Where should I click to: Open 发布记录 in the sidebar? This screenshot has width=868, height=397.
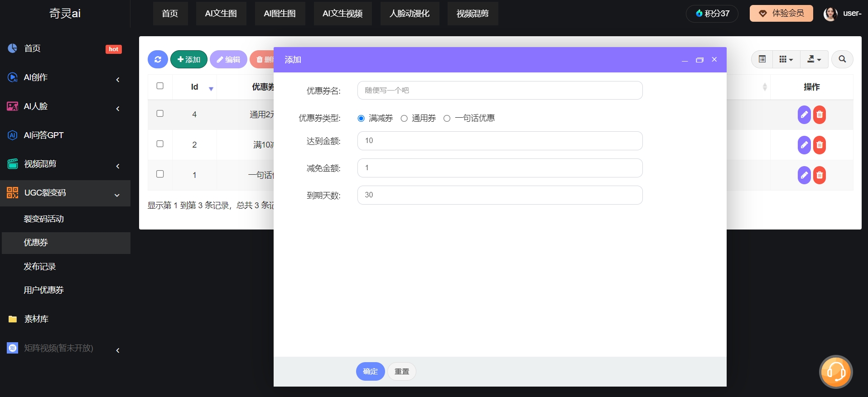(40, 266)
